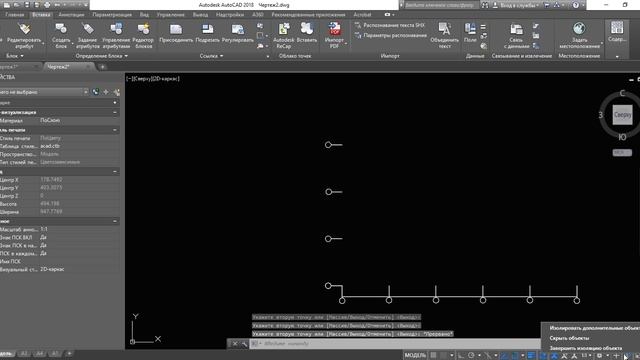Run Распознавание текста SHX
Image resolution: width=640 pixels, height=360 pixels.
390,25
